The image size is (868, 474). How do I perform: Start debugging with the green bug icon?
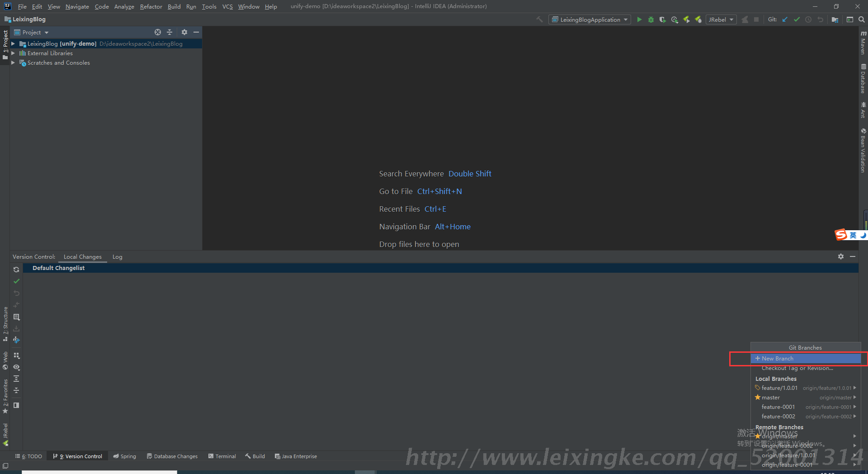pyautogui.click(x=651, y=19)
